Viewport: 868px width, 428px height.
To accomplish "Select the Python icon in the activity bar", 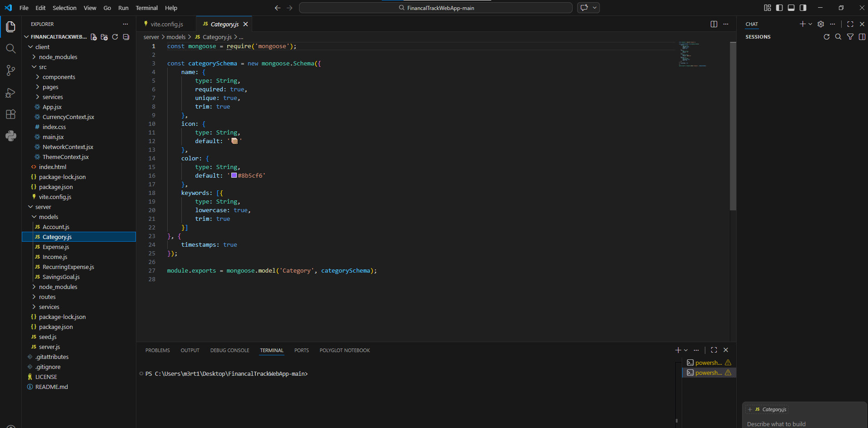I will click(x=10, y=136).
